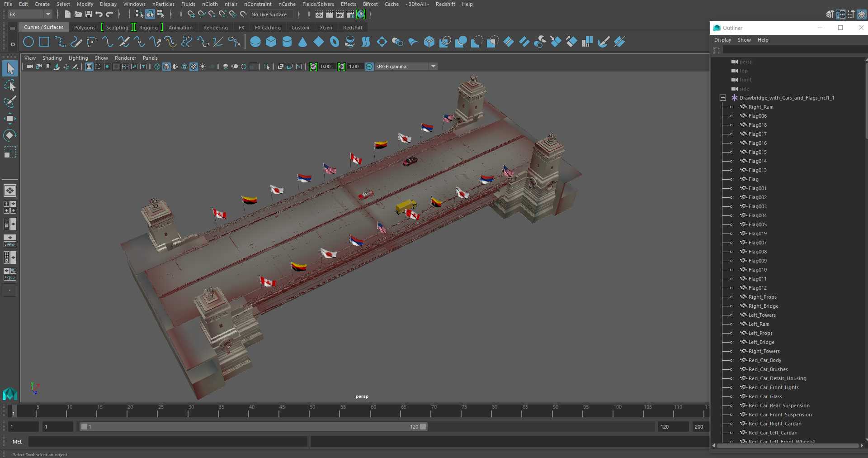
Task: Toggle select by component type mode
Action: click(x=160, y=14)
